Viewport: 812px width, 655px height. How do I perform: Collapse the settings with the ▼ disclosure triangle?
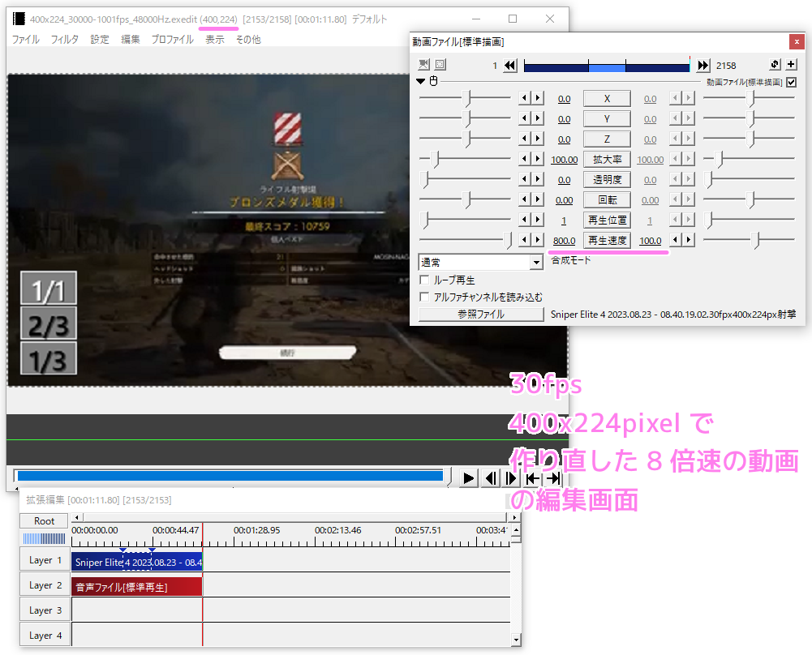point(420,80)
